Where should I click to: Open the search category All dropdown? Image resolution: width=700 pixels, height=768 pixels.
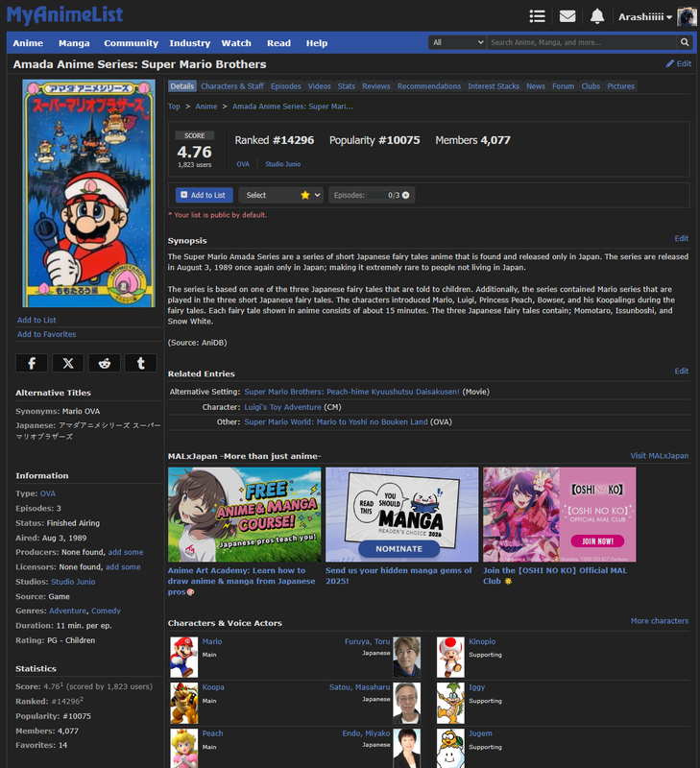pos(457,42)
